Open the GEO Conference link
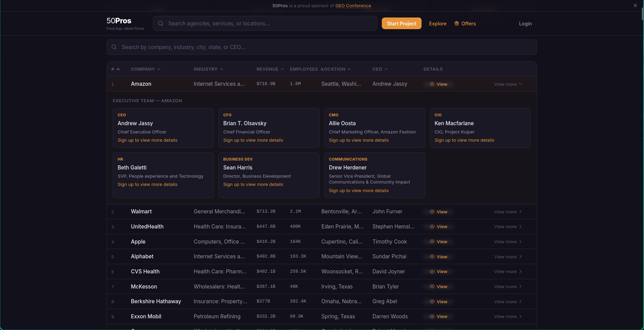 pos(353,5)
